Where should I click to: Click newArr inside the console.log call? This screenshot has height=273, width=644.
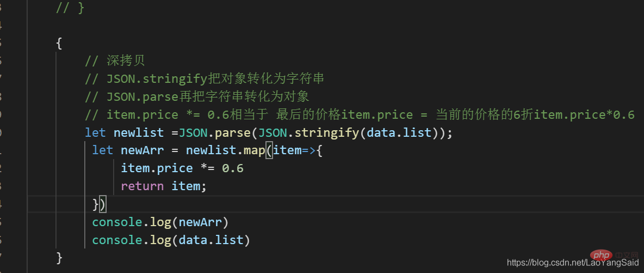tap(200, 222)
